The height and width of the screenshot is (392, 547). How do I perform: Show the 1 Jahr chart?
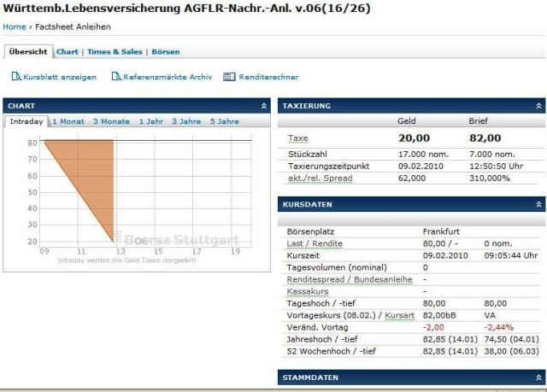[x=151, y=121]
